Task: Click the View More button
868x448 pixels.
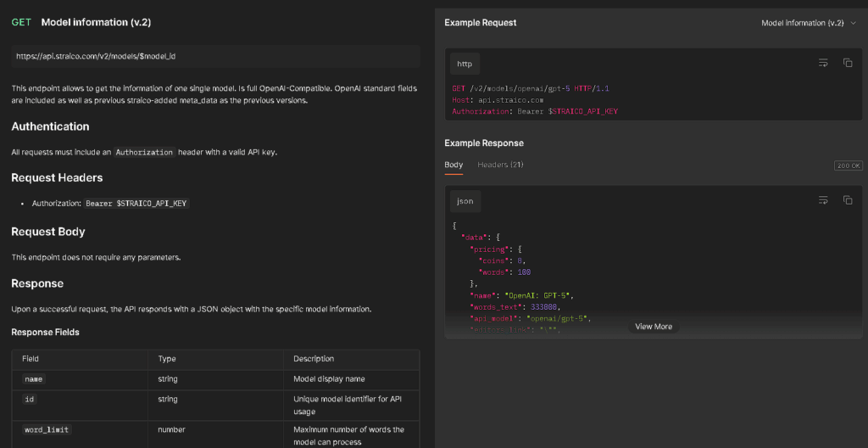Action: click(x=654, y=327)
